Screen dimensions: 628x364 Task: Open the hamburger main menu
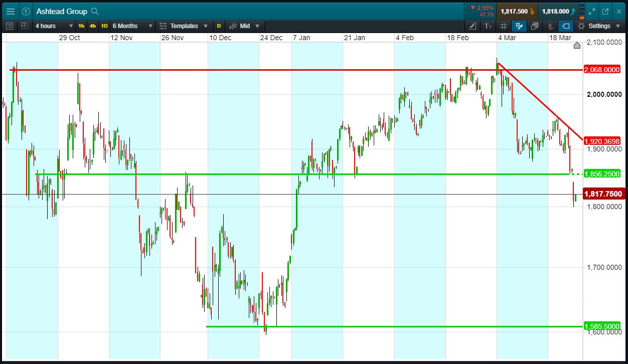coord(11,11)
